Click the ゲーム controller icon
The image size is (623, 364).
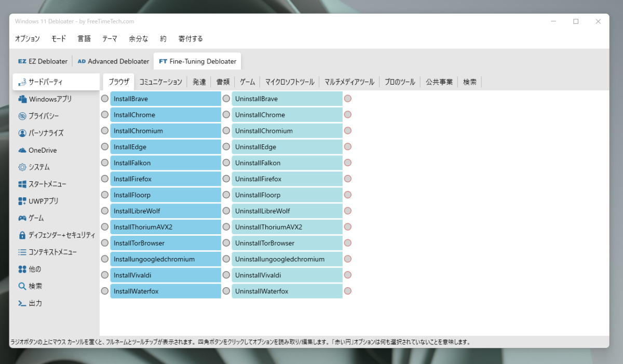pyautogui.click(x=22, y=218)
